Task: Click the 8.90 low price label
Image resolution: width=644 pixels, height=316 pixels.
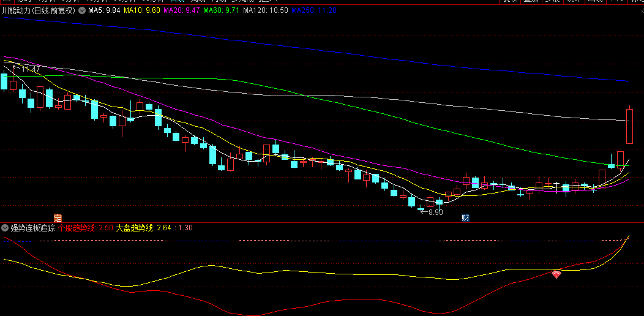Action: 436,213
